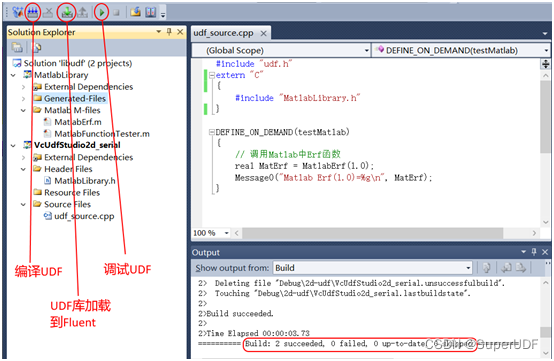Click the Message0 code line
The image size is (554, 361).
[x=334, y=177]
